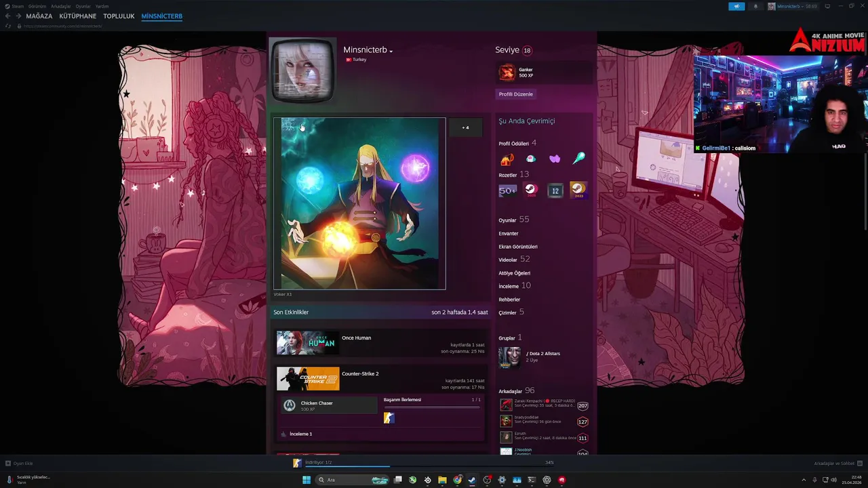868x488 pixels.
Task: Open Chrome from the taskbar
Action: [x=457, y=480]
